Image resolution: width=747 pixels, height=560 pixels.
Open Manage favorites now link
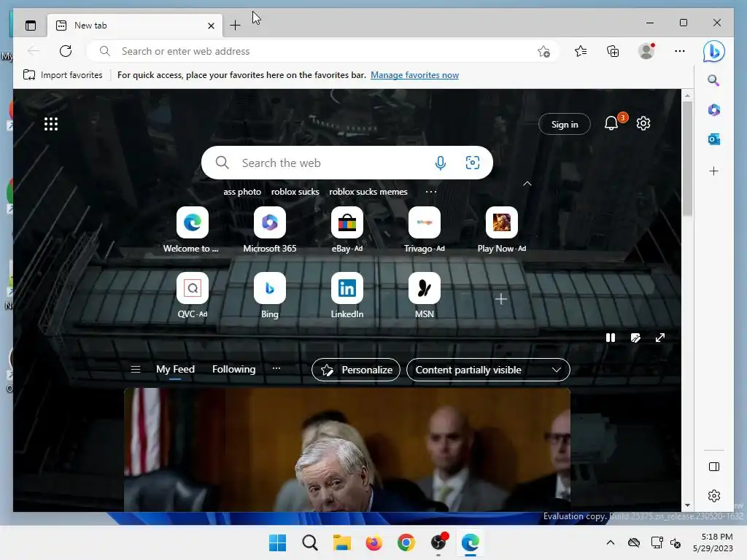click(x=414, y=75)
